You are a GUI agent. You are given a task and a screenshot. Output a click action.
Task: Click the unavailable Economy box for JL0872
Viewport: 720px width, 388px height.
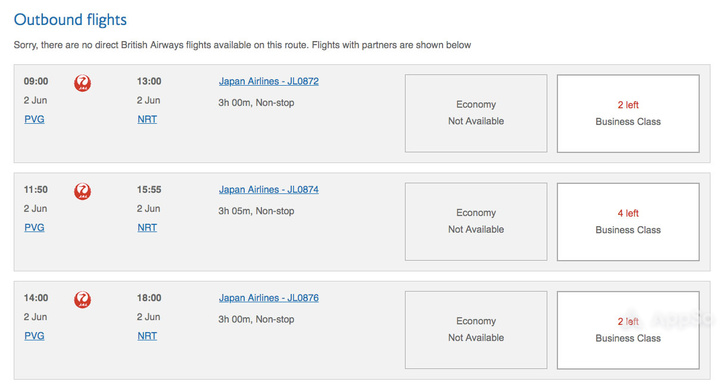click(476, 113)
